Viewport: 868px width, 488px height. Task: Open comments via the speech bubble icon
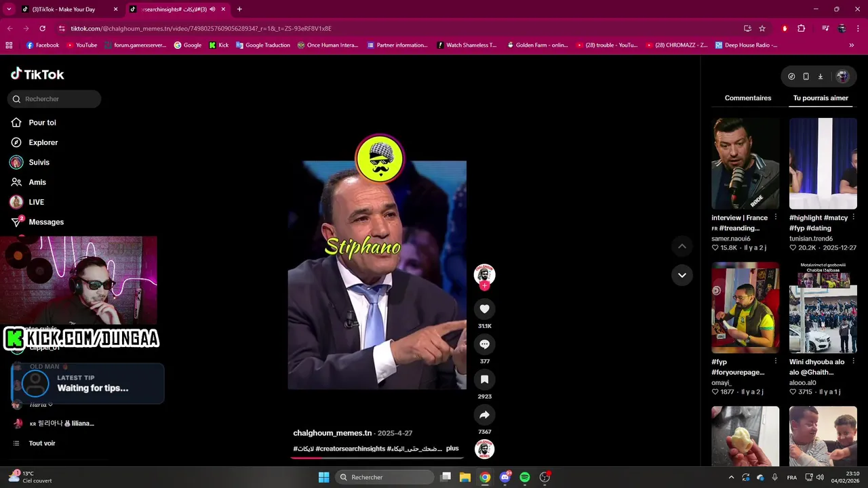[484, 344]
